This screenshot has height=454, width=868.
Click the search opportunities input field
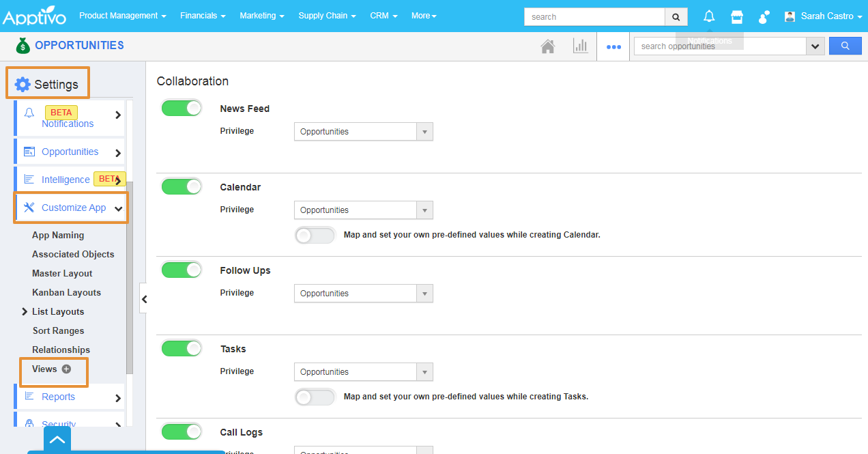[x=720, y=46]
